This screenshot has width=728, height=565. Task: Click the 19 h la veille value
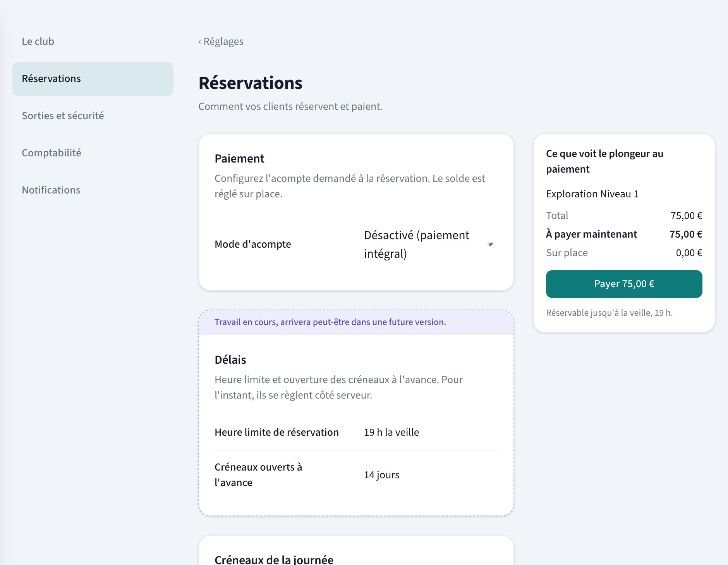[x=391, y=432]
